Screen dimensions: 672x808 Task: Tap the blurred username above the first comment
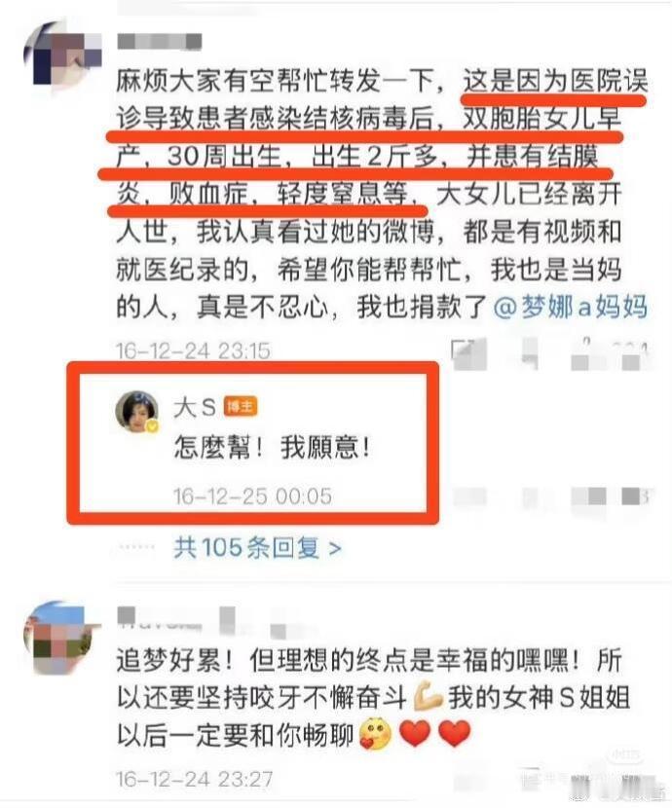(x=160, y=42)
